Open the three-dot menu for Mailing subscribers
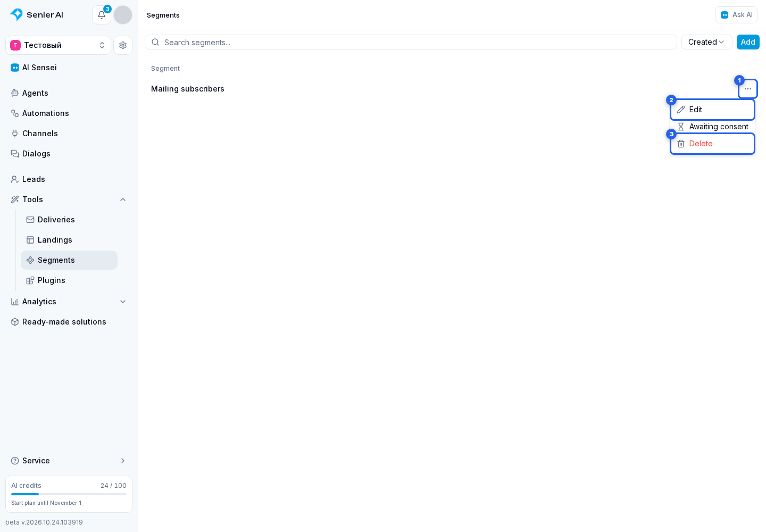 (x=748, y=89)
